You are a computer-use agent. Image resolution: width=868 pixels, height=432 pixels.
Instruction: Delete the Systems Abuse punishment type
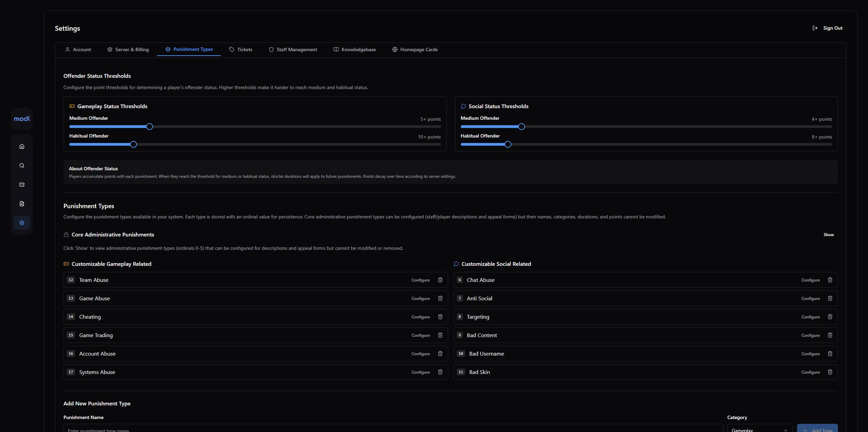pyautogui.click(x=440, y=372)
